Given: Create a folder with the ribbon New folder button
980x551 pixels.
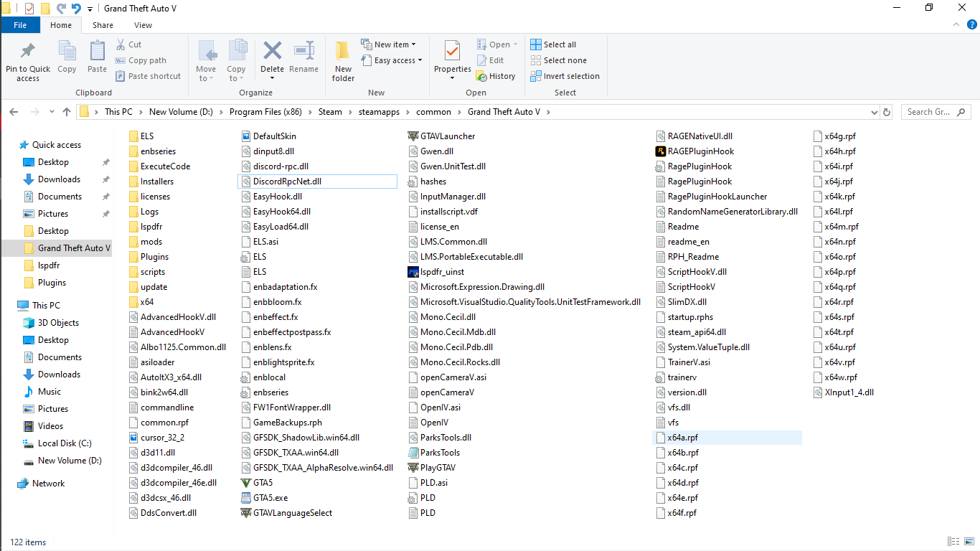Looking at the screenshot, I should (x=343, y=60).
